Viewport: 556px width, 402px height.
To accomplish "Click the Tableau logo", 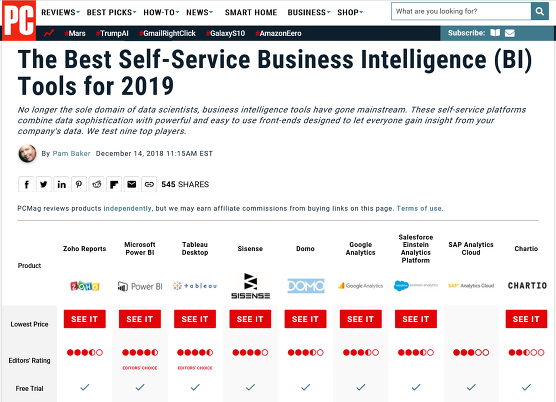I will click(x=195, y=285).
